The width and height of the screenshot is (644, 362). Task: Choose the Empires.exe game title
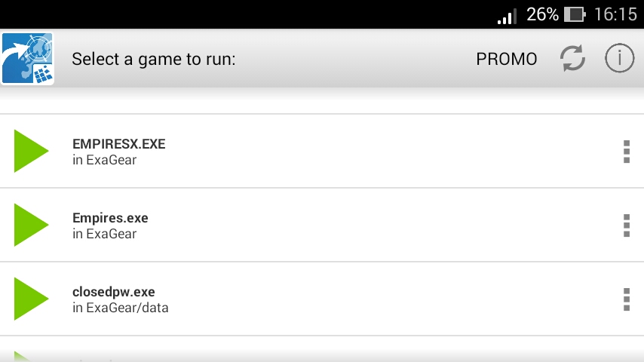tap(110, 218)
